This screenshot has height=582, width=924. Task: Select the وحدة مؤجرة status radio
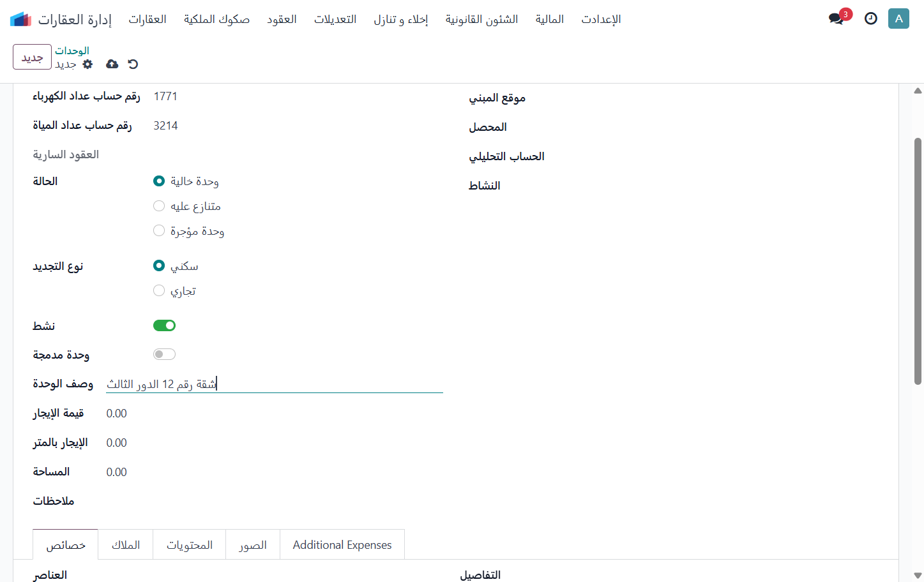pos(159,230)
